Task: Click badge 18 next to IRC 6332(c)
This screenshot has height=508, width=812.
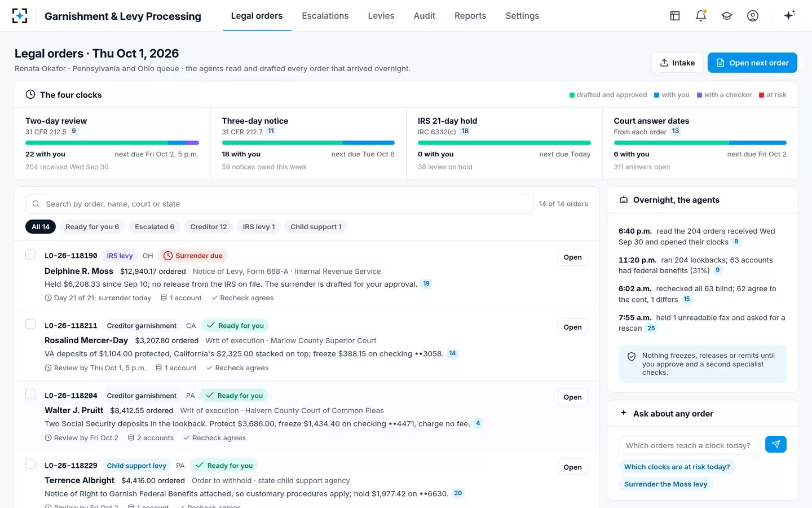Action: [x=465, y=131]
